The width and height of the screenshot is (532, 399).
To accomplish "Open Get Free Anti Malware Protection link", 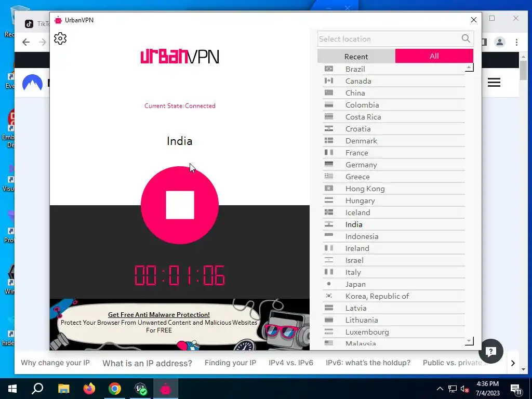I will (x=159, y=315).
